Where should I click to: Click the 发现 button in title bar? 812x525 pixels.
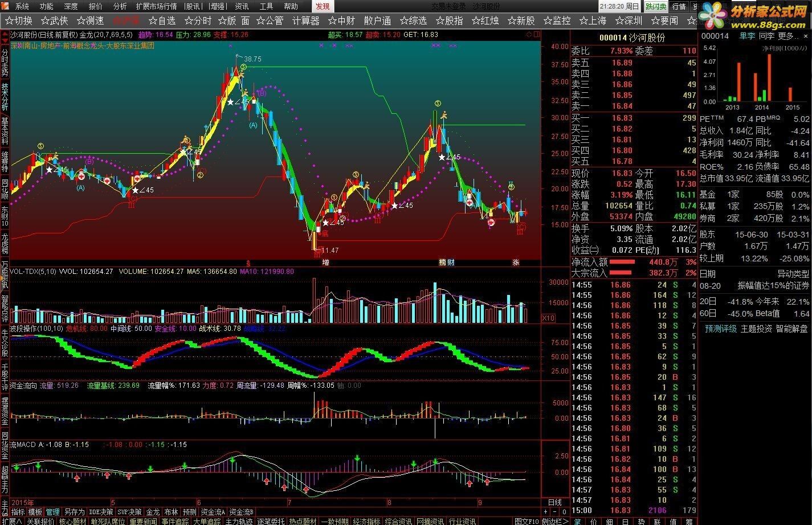pos(323,6)
